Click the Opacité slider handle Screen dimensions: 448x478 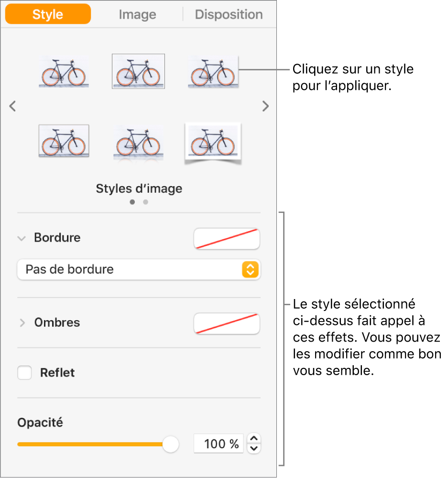pos(170,444)
